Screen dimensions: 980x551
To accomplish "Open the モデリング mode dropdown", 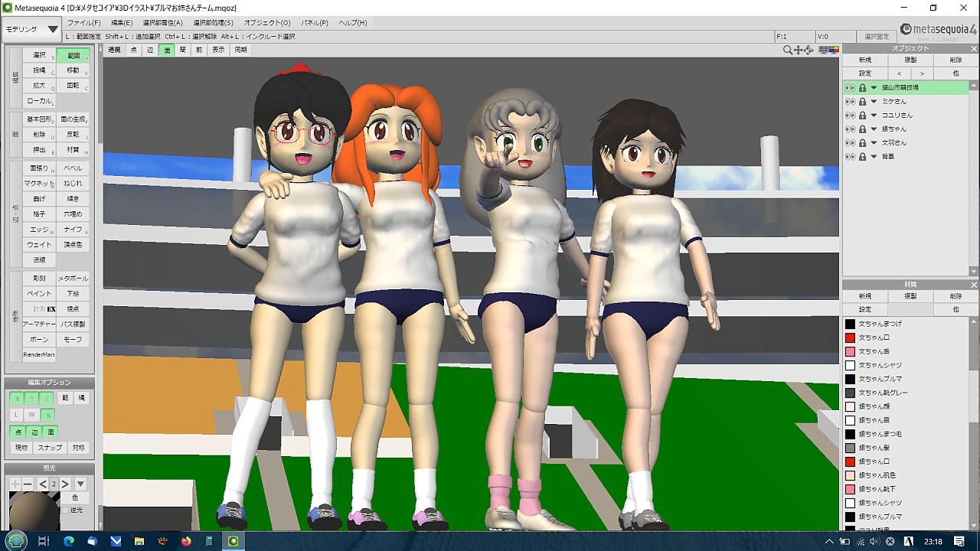I will coord(31,29).
